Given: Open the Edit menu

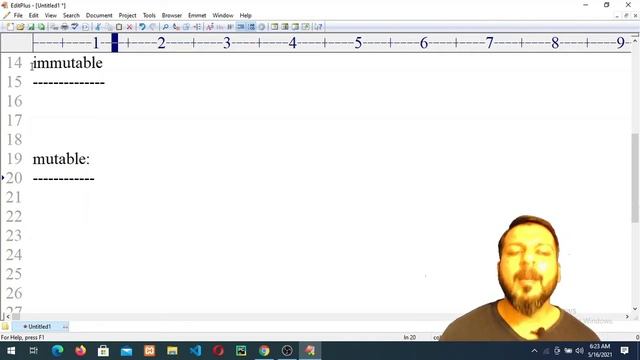Looking at the screenshot, I should click(x=33, y=16).
